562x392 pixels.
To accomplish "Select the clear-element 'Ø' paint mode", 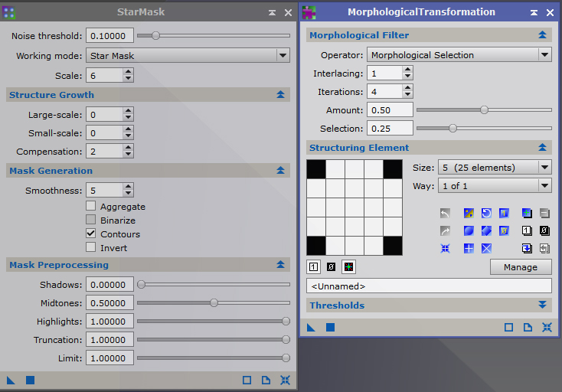I will pyautogui.click(x=332, y=267).
